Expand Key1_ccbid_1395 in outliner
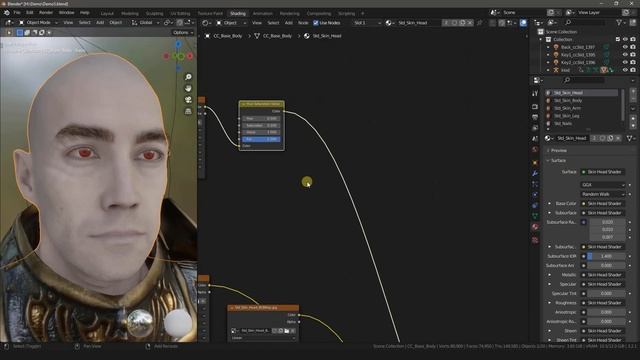 pyautogui.click(x=548, y=55)
